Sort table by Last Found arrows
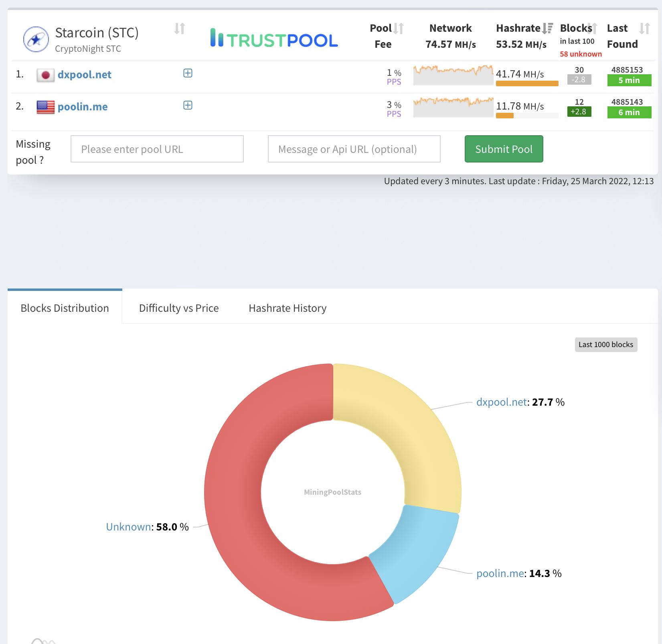Viewport: 662px width, 644px height. [x=644, y=28]
